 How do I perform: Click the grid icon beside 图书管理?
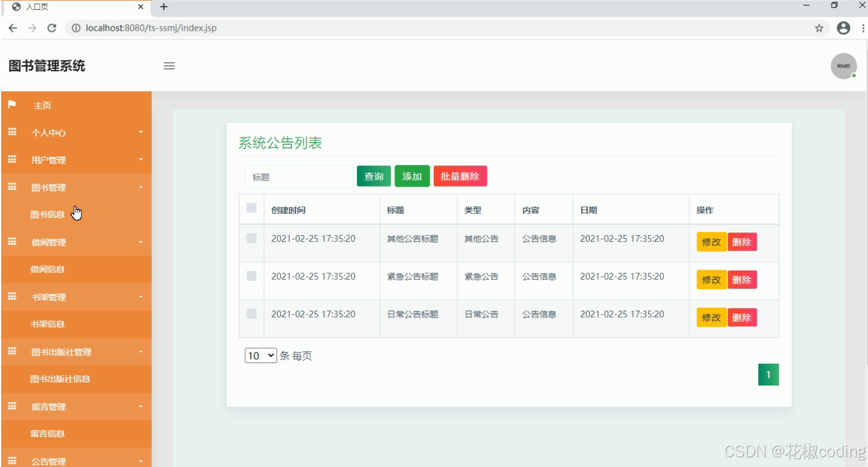pyautogui.click(x=11, y=187)
